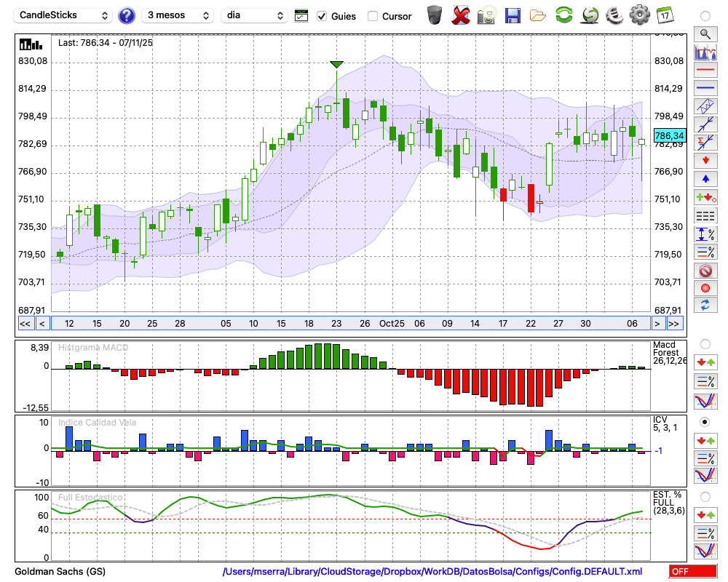Expand the 3 mesos period dropdown
Viewport: 728px width, 582px height.
coord(178,15)
